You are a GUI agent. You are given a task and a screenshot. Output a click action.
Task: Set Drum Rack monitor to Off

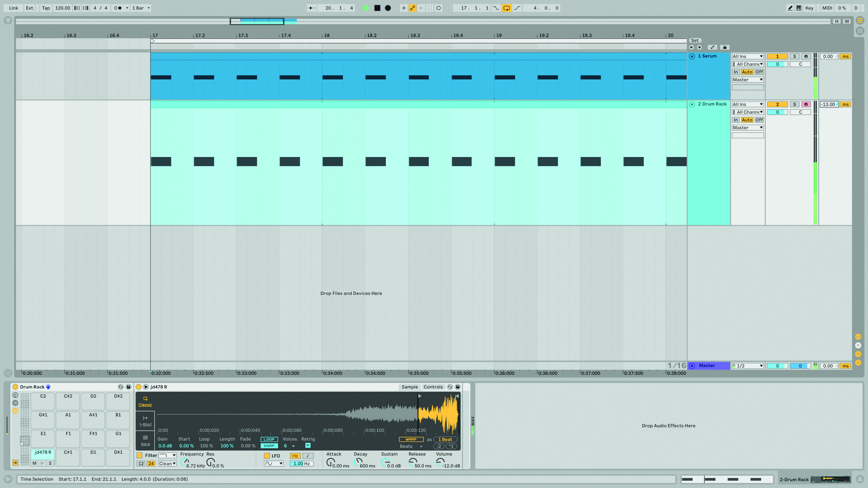pyautogui.click(x=759, y=120)
